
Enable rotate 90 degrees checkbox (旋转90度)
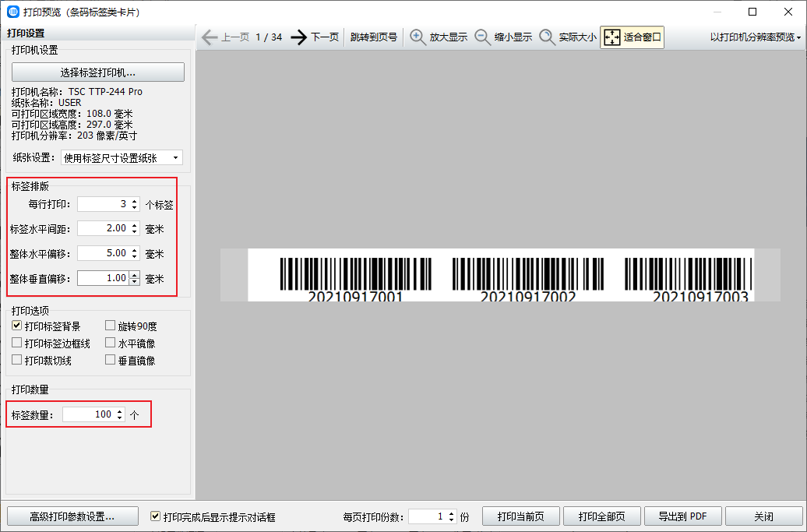point(111,326)
